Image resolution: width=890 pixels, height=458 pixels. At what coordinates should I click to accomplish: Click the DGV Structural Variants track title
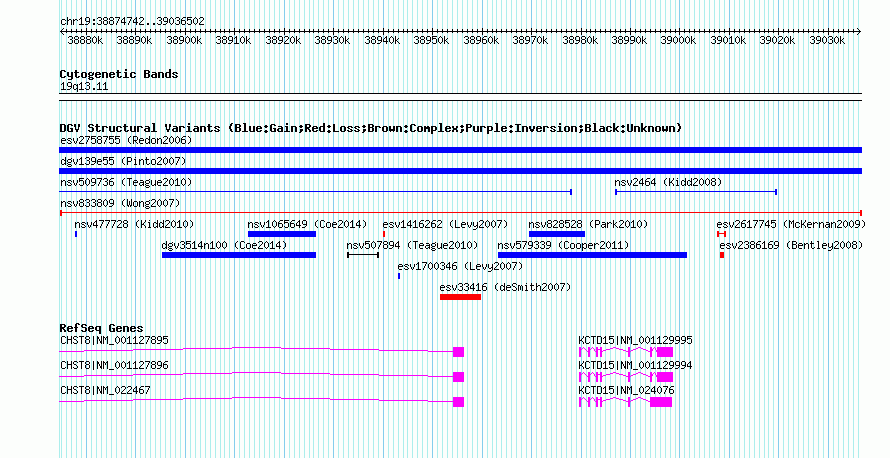coord(370,128)
